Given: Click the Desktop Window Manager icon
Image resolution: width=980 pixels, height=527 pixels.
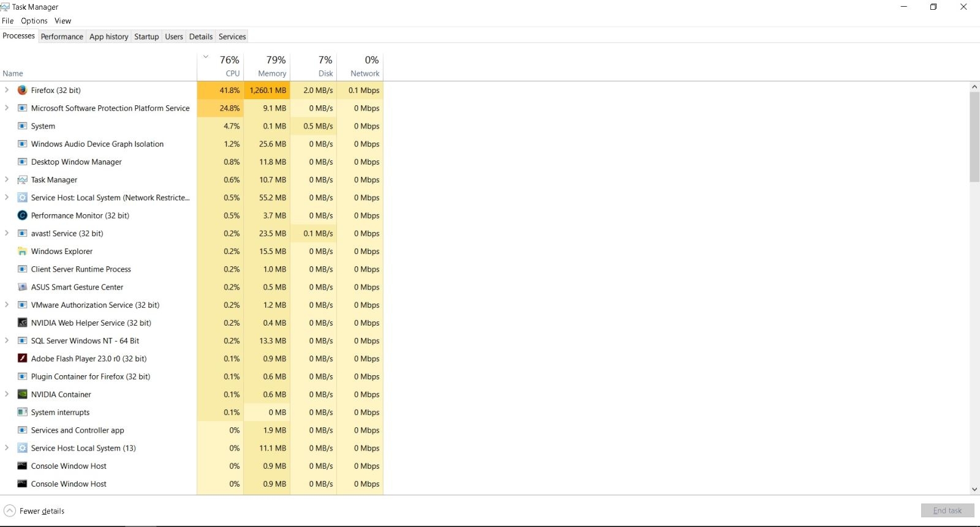Looking at the screenshot, I should pyautogui.click(x=23, y=162).
